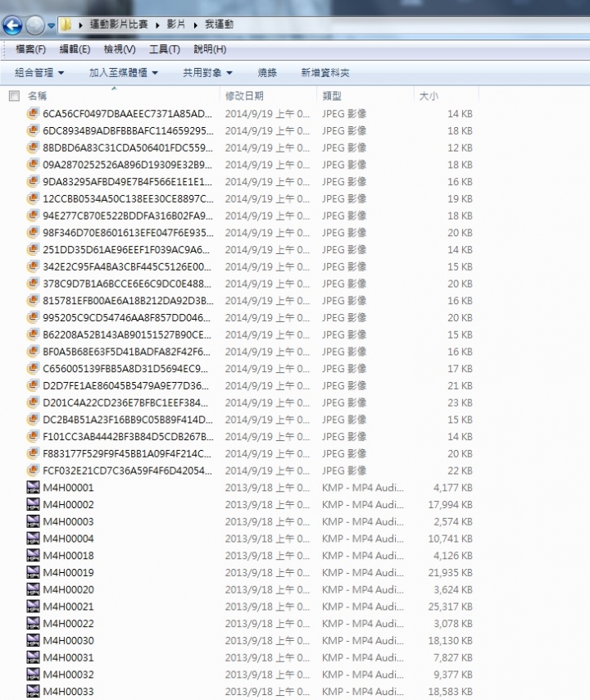Screen dimensions: 590x700
Task: Click JPEG icon of file 6CA56CF0497DBAAEEC7371A85AD
Action: pos(33,113)
